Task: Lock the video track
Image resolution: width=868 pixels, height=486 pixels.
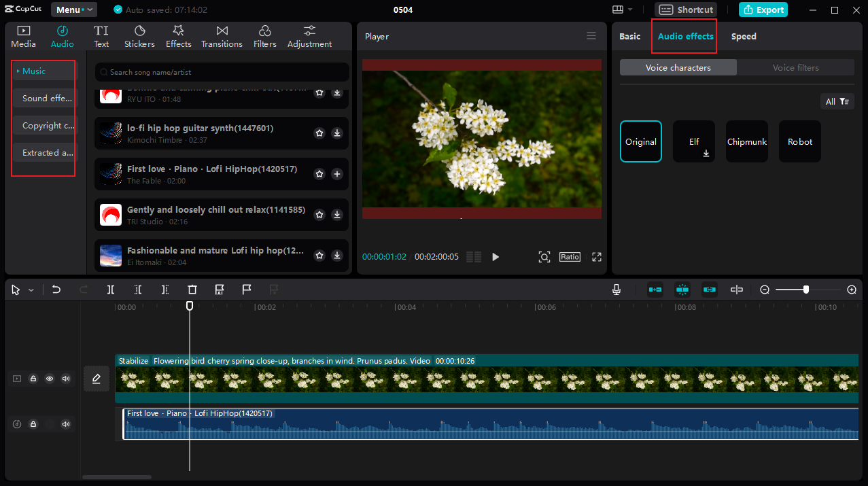Action: click(x=33, y=379)
